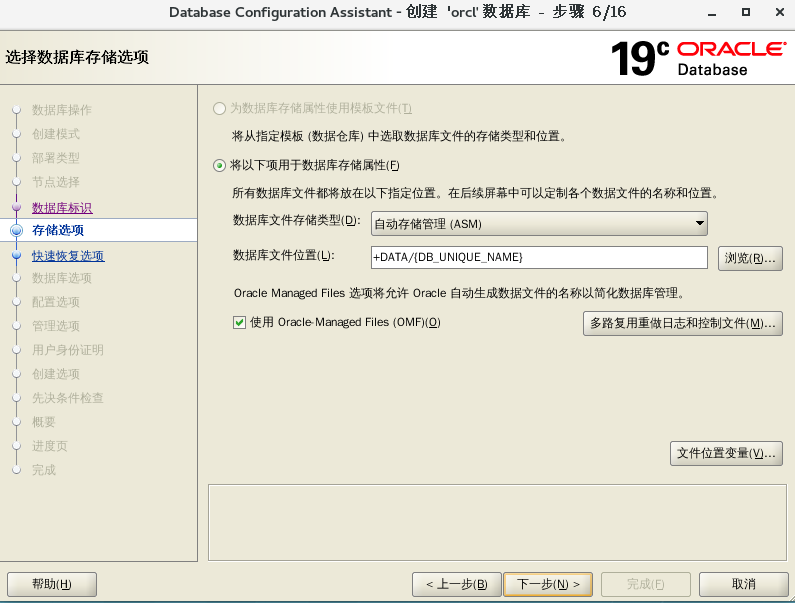Click the active step marker beside 存储选项
Viewport: 795px width, 603px height.
(16, 231)
